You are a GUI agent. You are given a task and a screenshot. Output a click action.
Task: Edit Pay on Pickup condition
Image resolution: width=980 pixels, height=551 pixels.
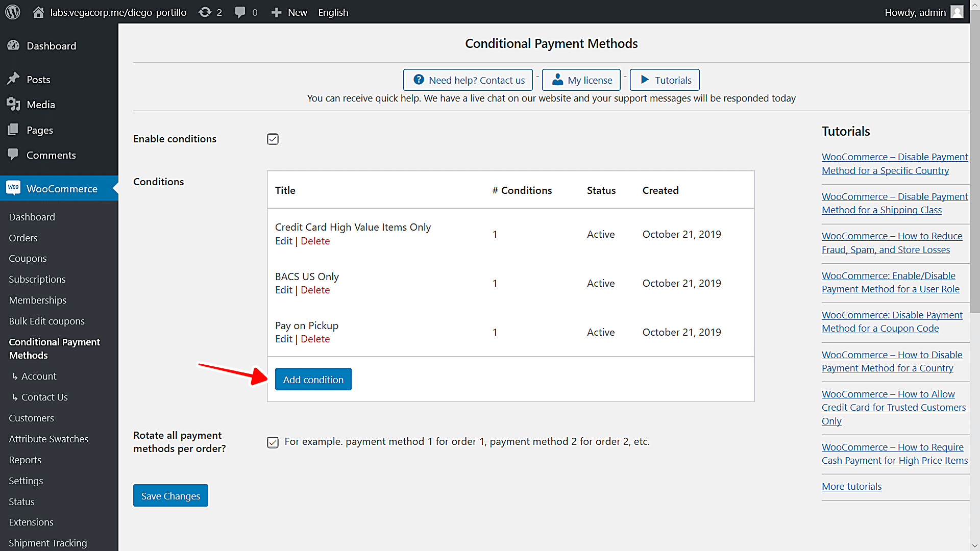pyautogui.click(x=283, y=339)
